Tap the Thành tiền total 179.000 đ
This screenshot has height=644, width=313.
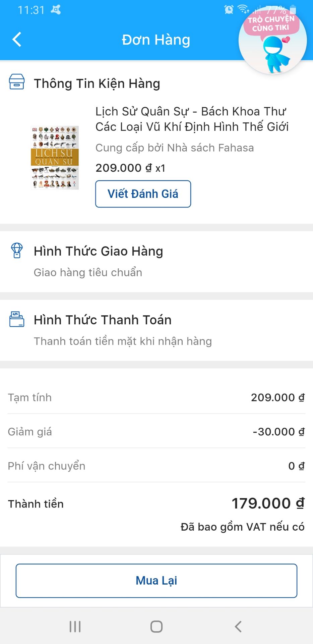pyautogui.click(x=268, y=503)
